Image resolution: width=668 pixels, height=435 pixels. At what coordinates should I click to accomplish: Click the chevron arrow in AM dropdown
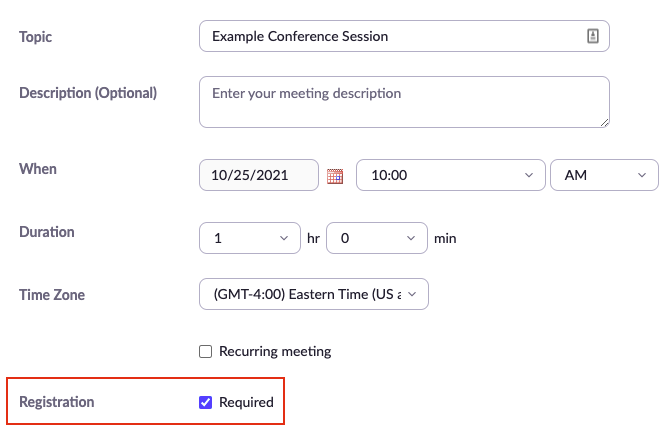tap(642, 175)
